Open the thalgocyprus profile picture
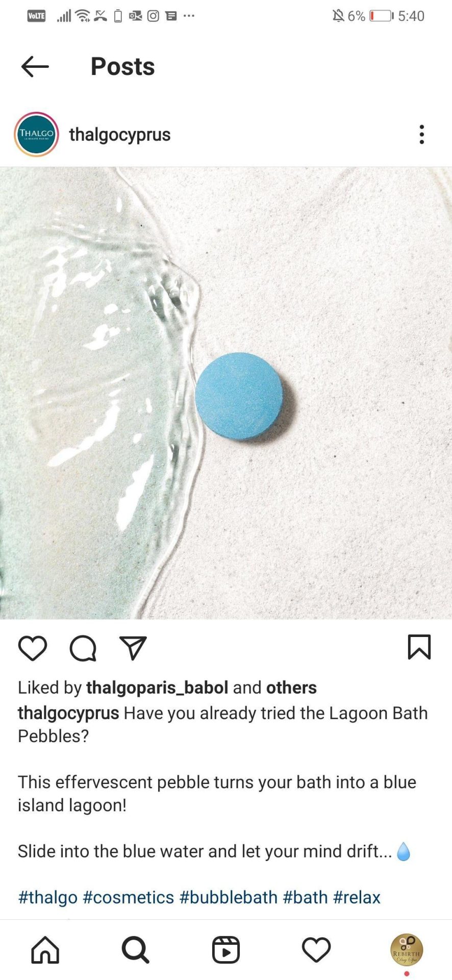Screen dimensions: 452x980 click(36, 134)
